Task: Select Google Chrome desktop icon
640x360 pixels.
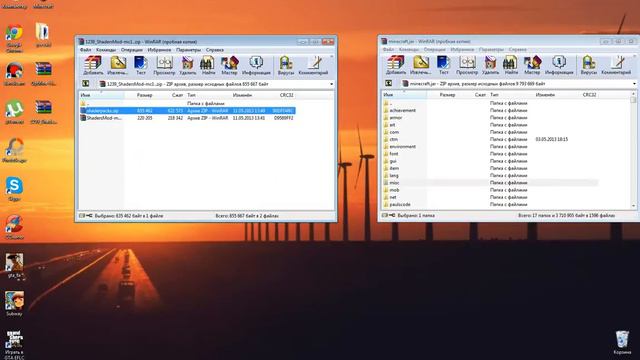Action: [x=14, y=39]
